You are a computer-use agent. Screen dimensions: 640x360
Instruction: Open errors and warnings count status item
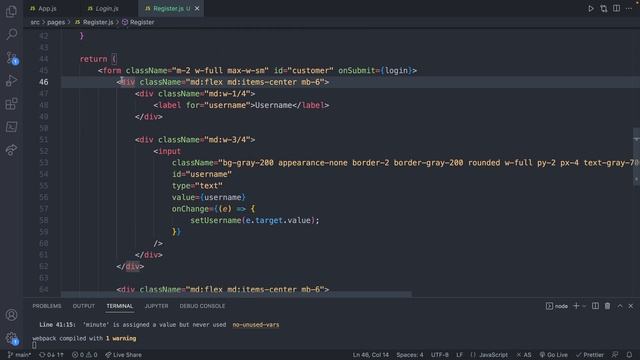[84, 355]
